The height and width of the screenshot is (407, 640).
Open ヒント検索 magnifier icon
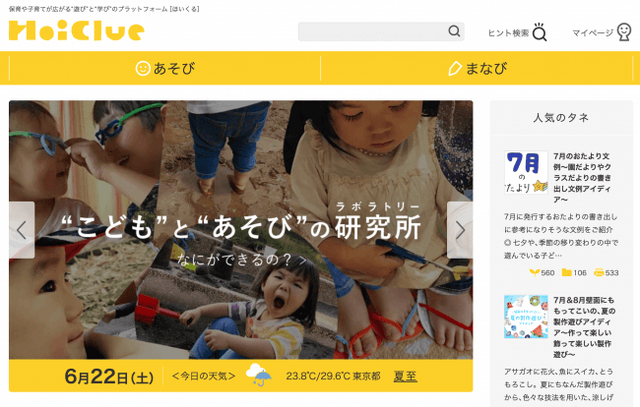pos(539,32)
